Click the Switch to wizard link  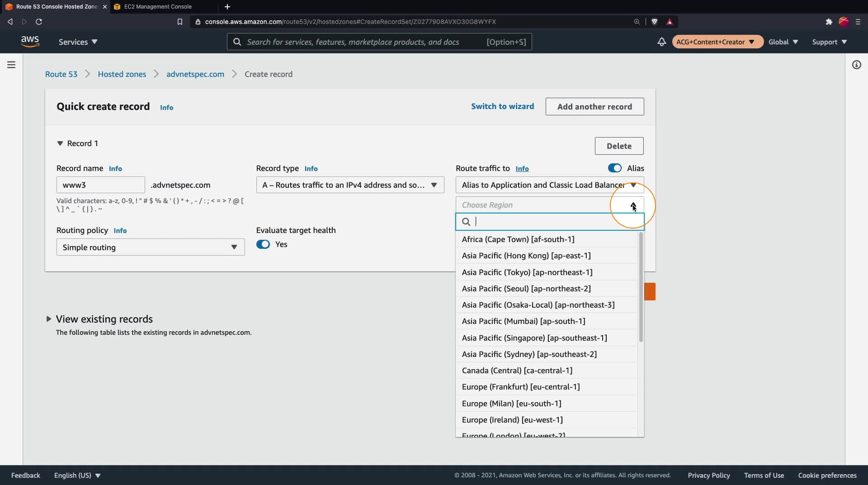(x=502, y=106)
